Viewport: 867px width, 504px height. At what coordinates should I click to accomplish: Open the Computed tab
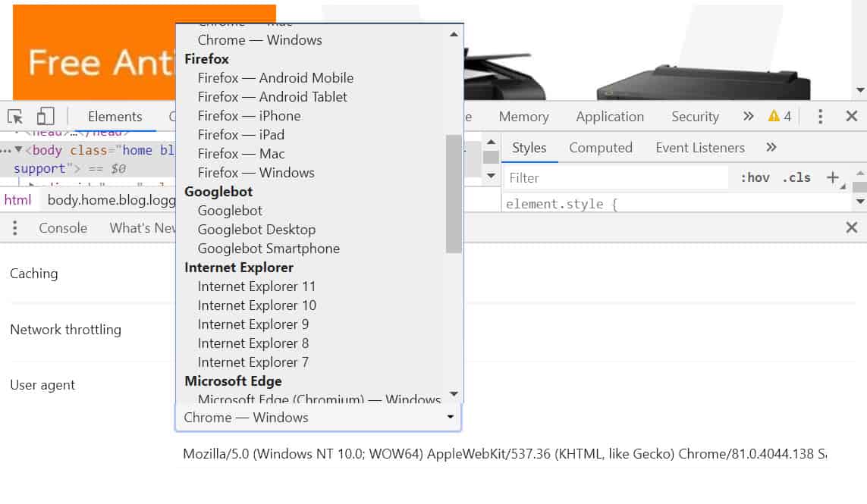(601, 148)
